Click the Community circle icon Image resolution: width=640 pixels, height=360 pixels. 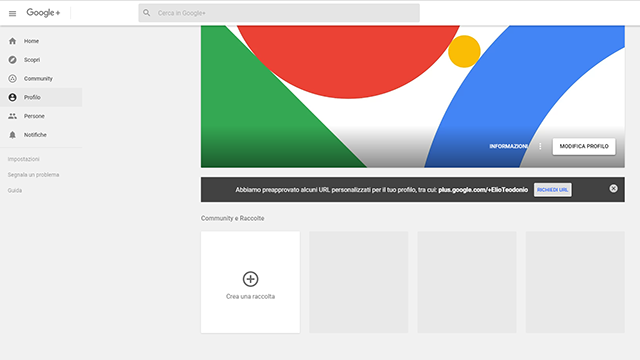(13, 79)
